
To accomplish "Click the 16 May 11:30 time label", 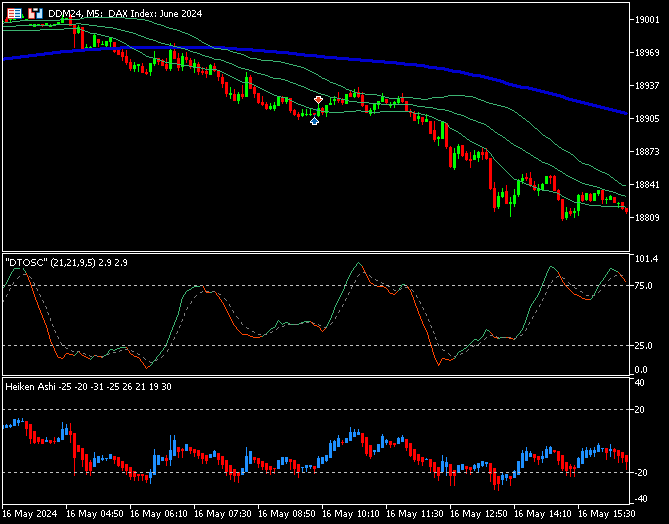I will click(415, 514).
